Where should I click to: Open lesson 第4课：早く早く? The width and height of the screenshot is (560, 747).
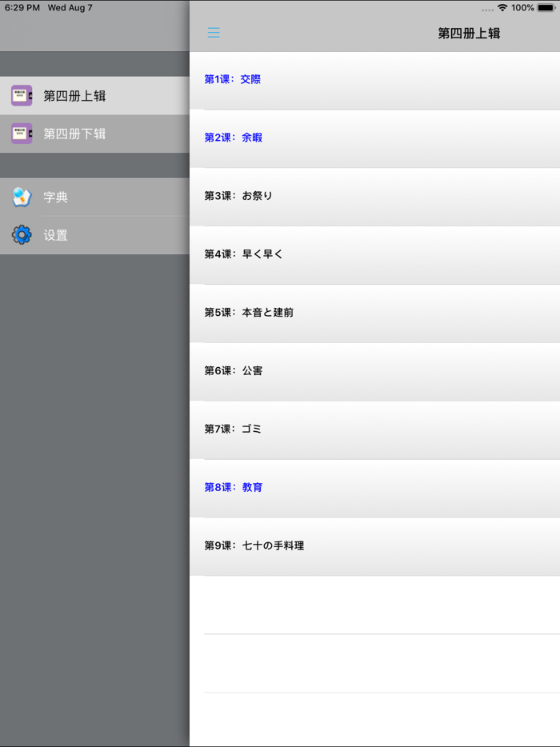coord(374,255)
